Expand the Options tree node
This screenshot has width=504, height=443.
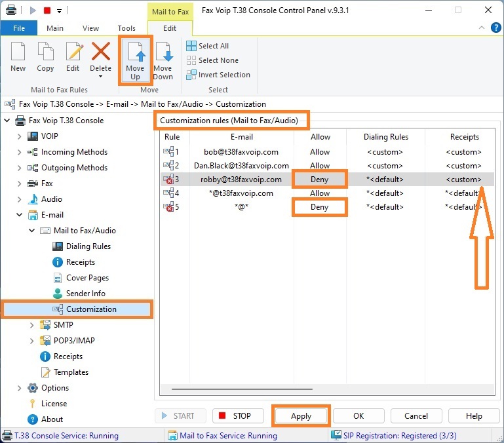pos(19,388)
